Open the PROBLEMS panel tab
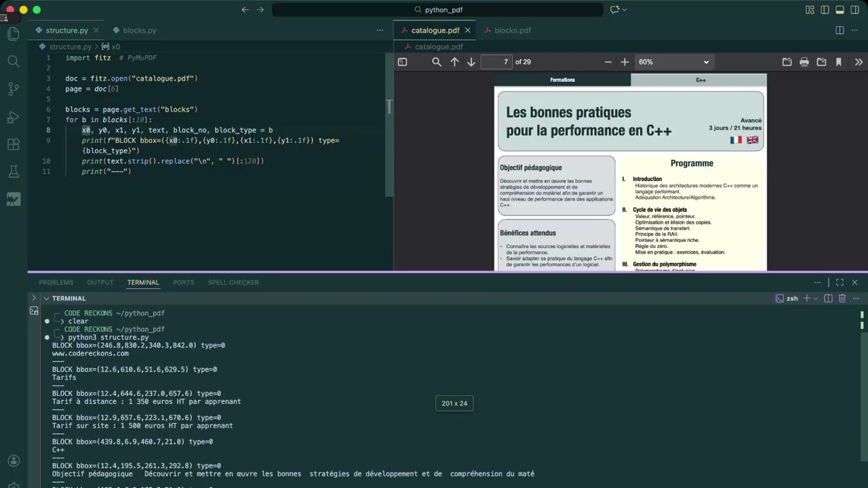Screen dimensions: 868x488 [x=56, y=283]
